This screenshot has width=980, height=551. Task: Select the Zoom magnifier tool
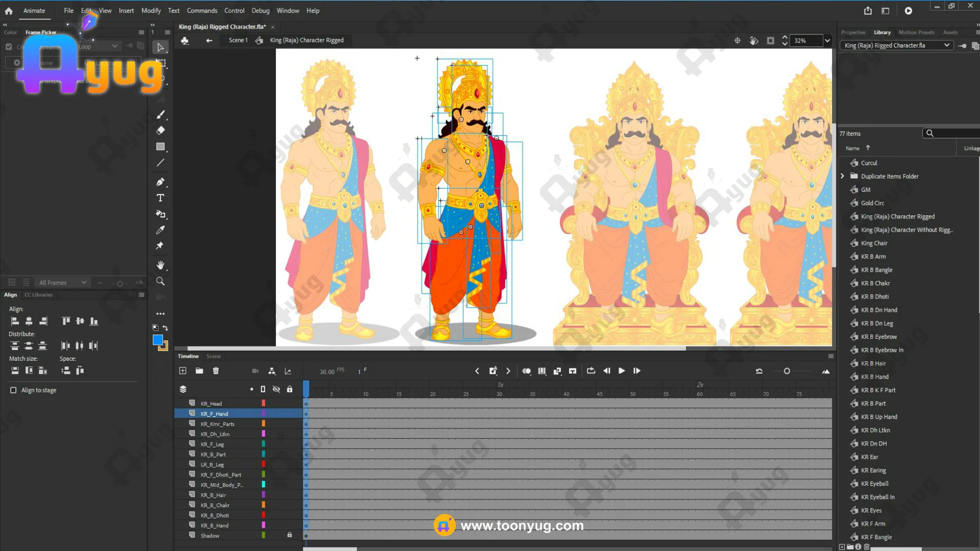point(160,281)
